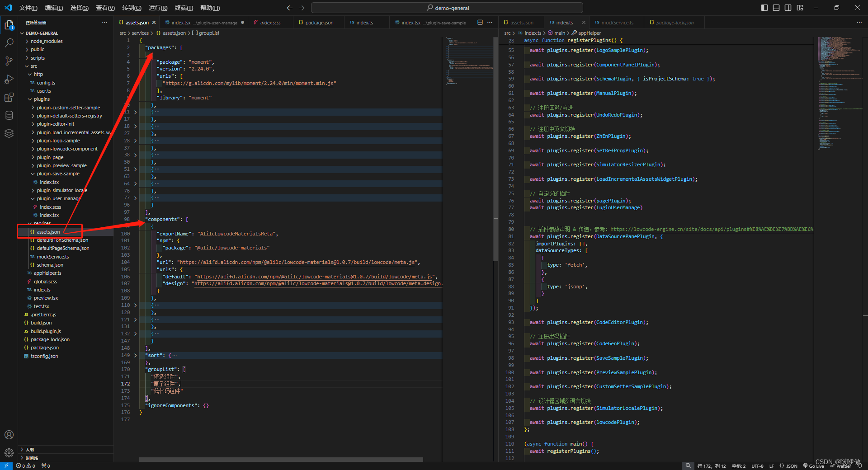The height and width of the screenshot is (470, 868).
Task: Click the ports forwarded indicator in status bar
Action: click(x=46, y=466)
